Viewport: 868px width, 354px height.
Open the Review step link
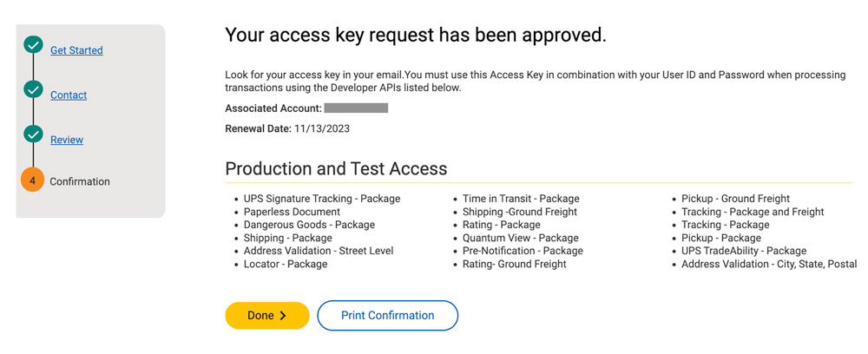pyautogui.click(x=67, y=140)
